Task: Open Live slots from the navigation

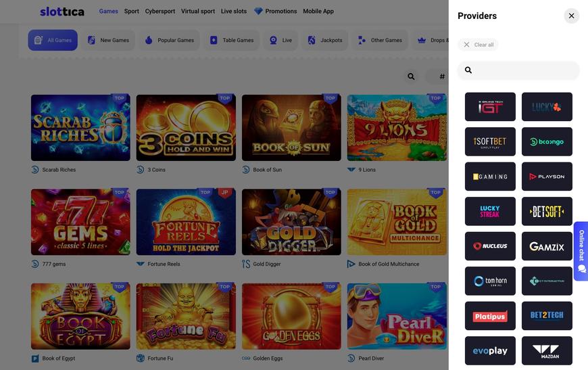Action: pyautogui.click(x=234, y=11)
